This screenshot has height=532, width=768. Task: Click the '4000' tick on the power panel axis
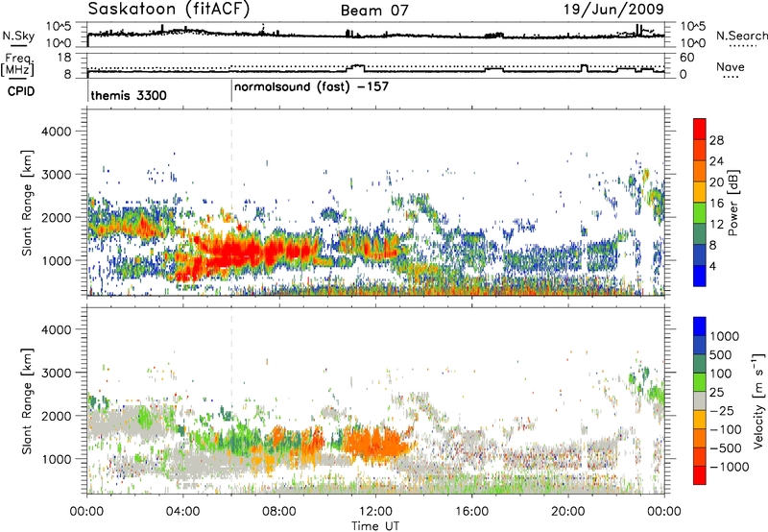[x=56, y=132]
